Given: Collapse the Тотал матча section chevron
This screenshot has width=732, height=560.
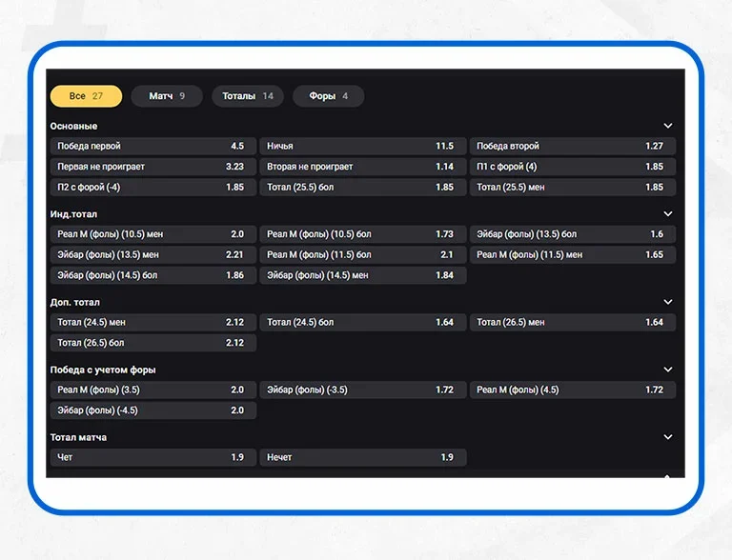Looking at the screenshot, I should click(x=668, y=437).
